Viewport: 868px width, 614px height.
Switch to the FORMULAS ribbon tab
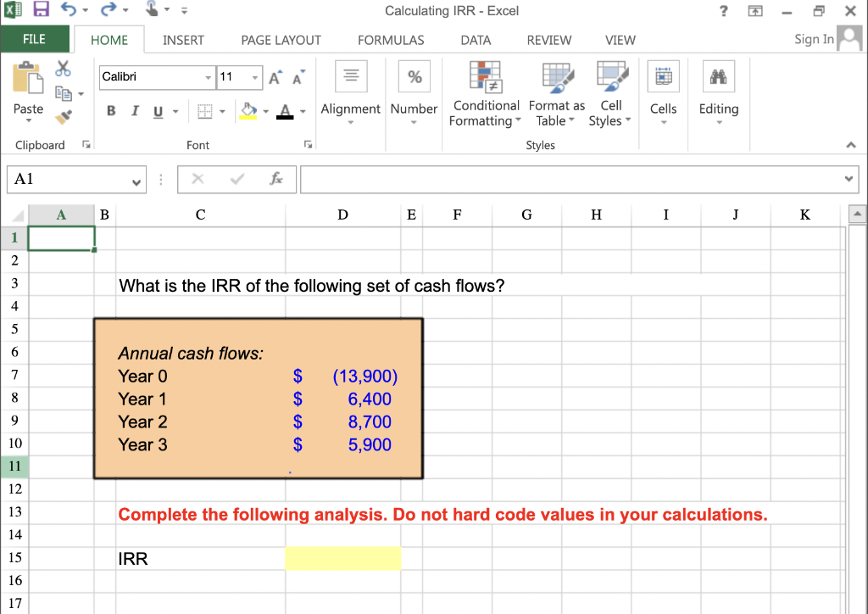[391, 40]
